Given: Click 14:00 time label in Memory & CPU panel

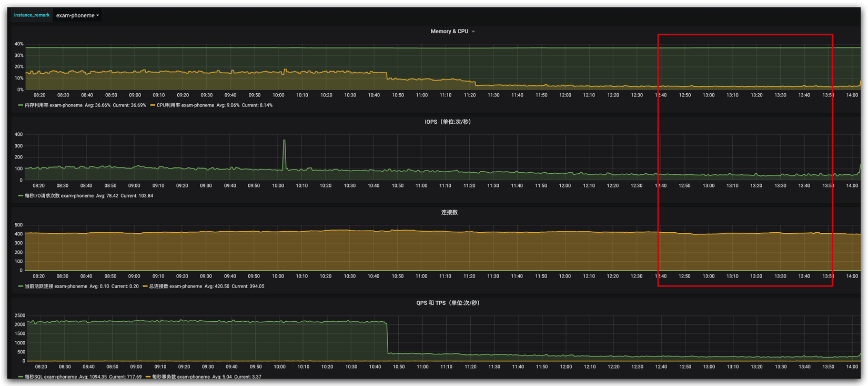Looking at the screenshot, I should point(852,95).
